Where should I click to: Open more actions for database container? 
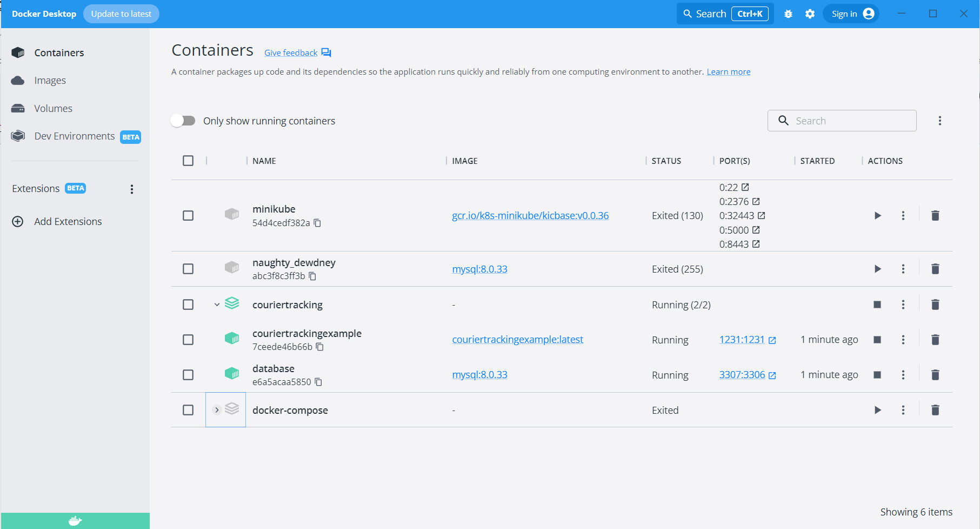[x=903, y=375]
